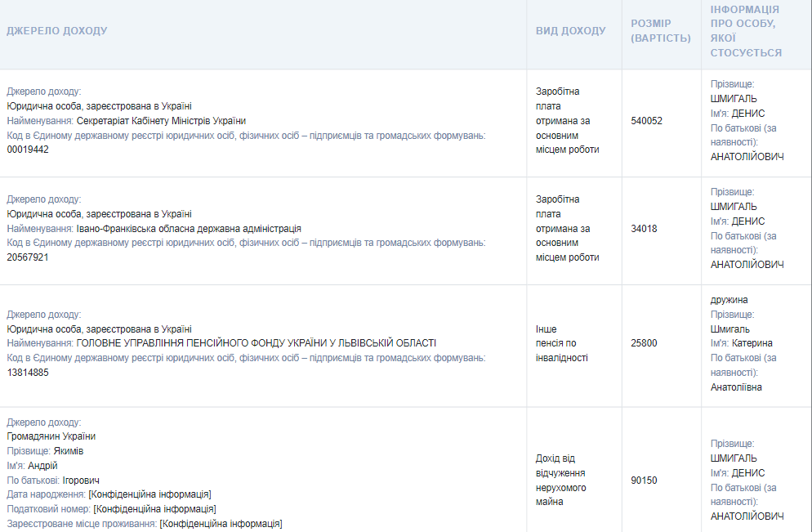Click the income amount 90150
This screenshot has width=812, height=532.
pyautogui.click(x=644, y=481)
